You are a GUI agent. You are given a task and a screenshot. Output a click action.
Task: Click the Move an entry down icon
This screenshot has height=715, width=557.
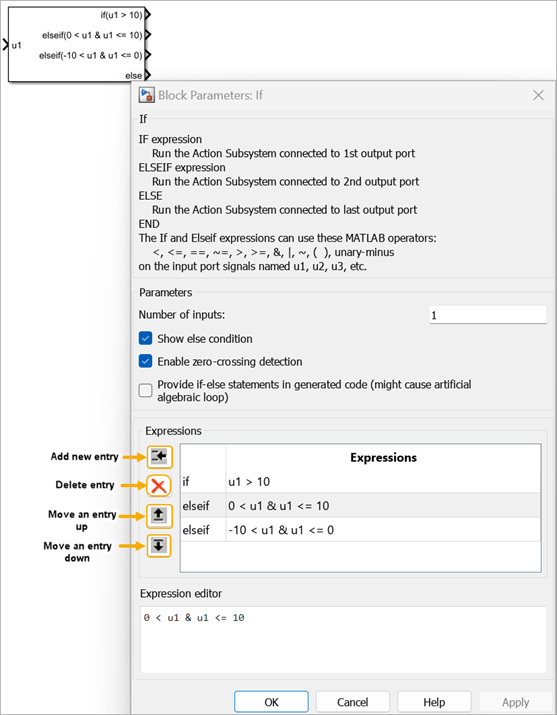pos(159,545)
